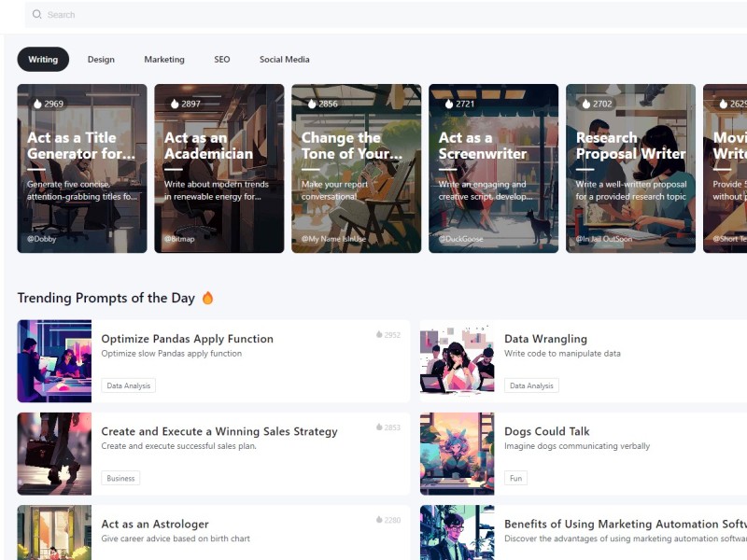Click "Optimize slow Pandas apply function" description
This screenshot has height=560, width=747.
tap(172, 354)
